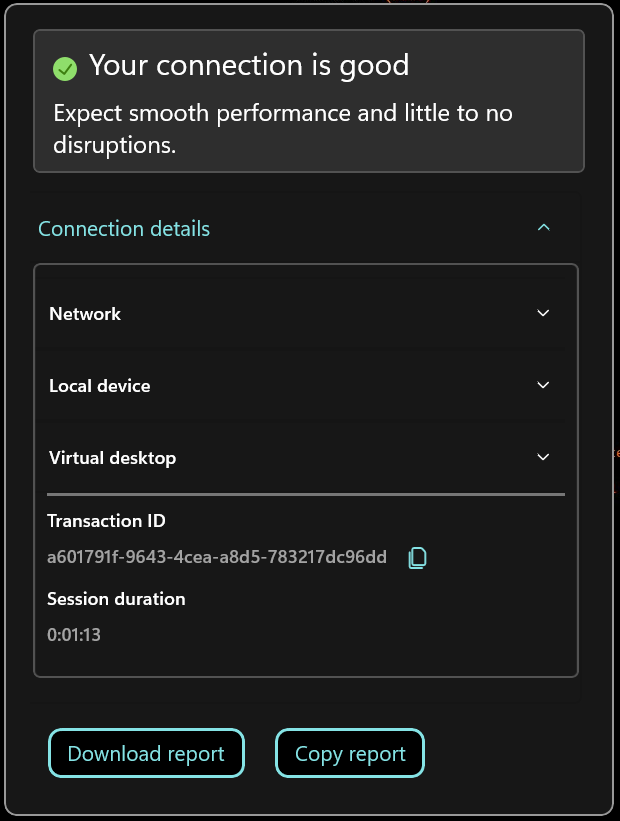Expand the Local device chevron
The height and width of the screenshot is (821, 620).
pyautogui.click(x=544, y=385)
